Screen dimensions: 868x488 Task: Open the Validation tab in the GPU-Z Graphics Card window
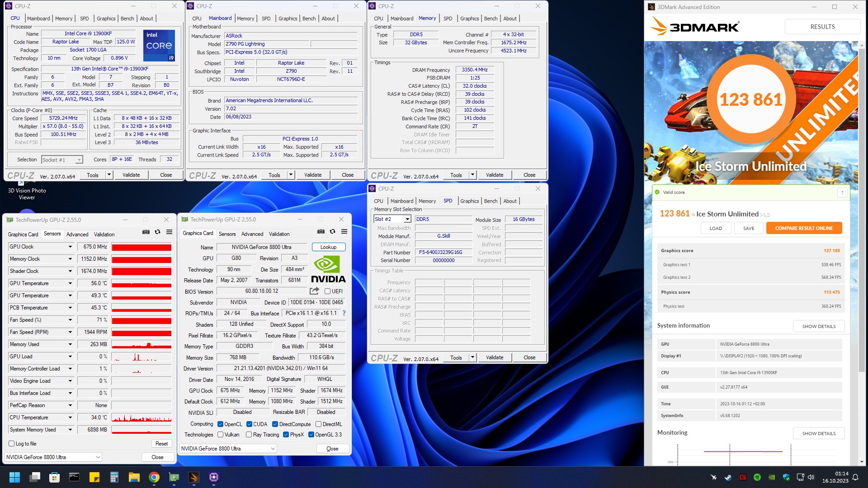pyautogui.click(x=279, y=234)
